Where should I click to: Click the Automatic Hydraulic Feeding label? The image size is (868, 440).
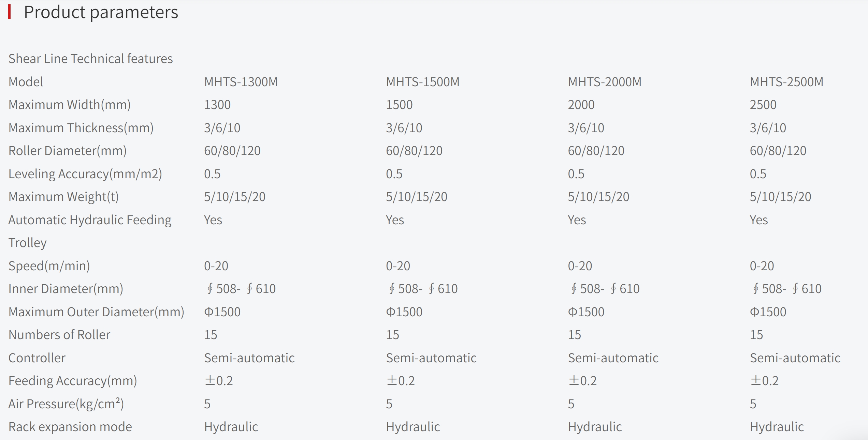coord(90,220)
